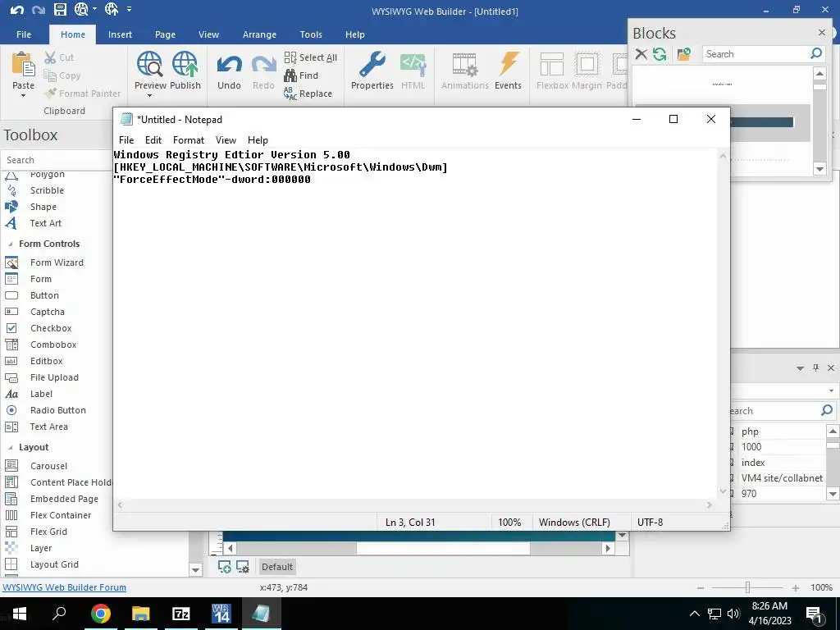Click the large Redo arrow in ribbon
Image resolution: width=840 pixels, height=630 pixels.
tap(263, 66)
